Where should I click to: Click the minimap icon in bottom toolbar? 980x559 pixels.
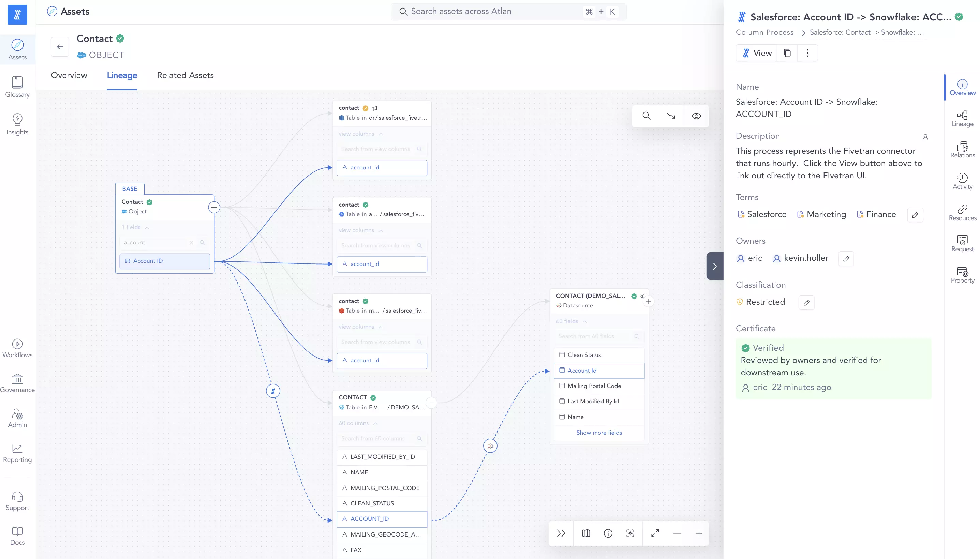(586, 533)
